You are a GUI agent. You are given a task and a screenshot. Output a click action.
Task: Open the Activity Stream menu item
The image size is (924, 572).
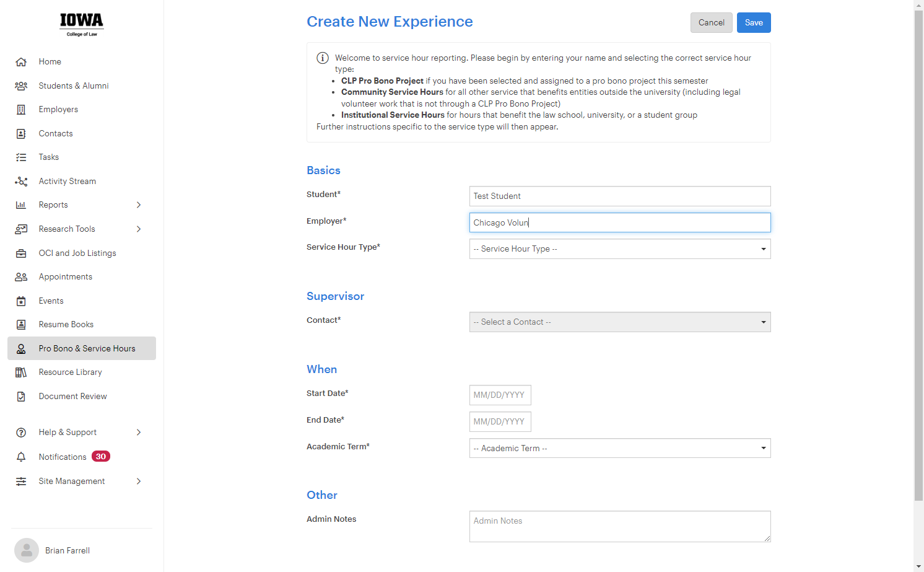[68, 182]
